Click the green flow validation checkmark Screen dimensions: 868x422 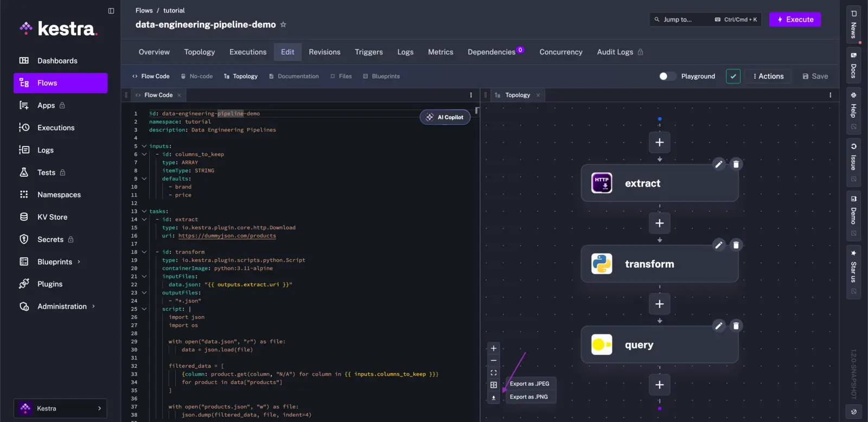pyautogui.click(x=733, y=76)
